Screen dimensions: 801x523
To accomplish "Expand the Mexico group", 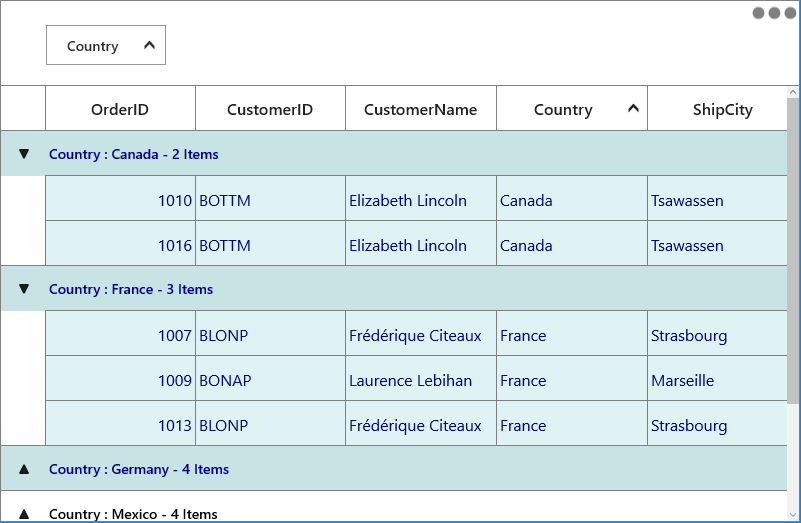I will coord(23,514).
